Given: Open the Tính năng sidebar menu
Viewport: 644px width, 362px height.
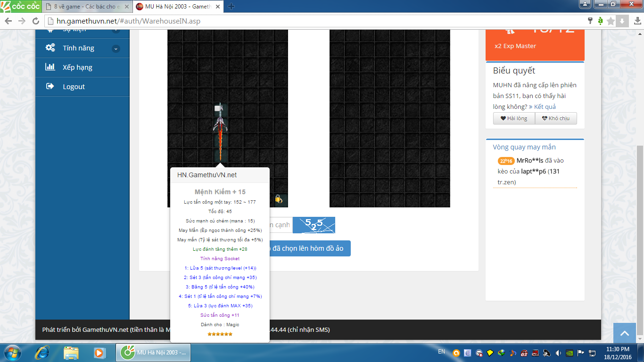Looking at the screenshot, I should coord(83,48).
